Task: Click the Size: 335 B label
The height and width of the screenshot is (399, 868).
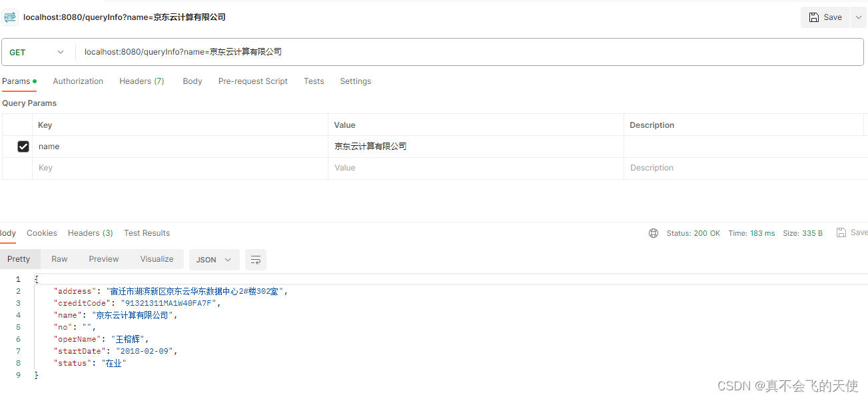Action: pyautogui.click(x=803, y=233)
